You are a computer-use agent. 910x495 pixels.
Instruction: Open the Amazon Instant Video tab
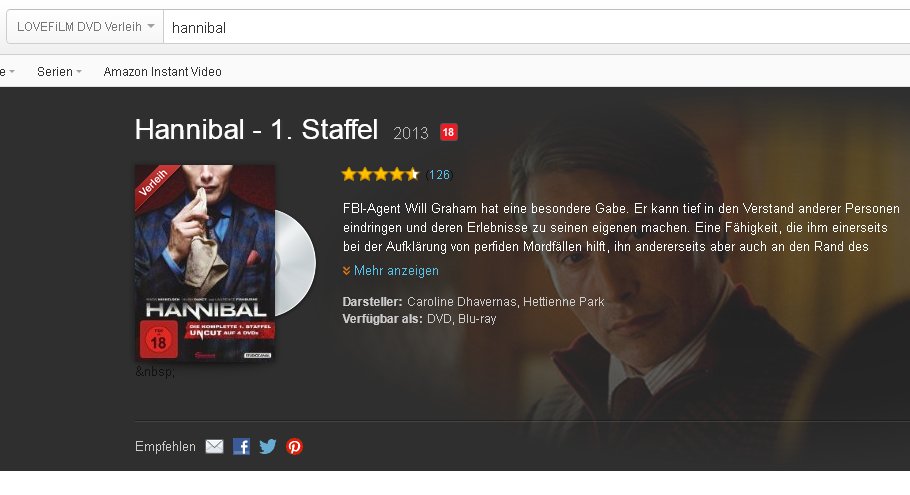162,72
